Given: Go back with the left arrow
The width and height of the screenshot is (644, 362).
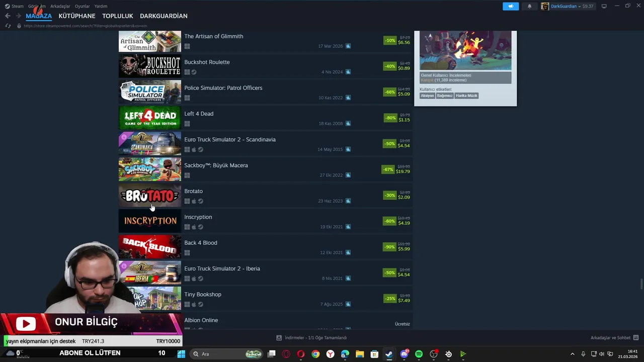Looking at the screenshot, I should [x=8, y=16].
